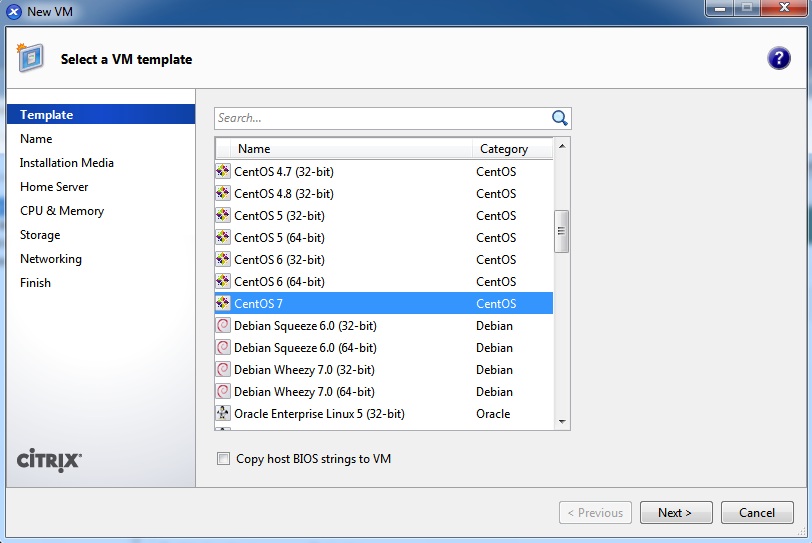Click the Debian Wheezy 7.0 (64-bit) swirl icon
The width and height of the screenshot is (812, 543).
point(223,391)
